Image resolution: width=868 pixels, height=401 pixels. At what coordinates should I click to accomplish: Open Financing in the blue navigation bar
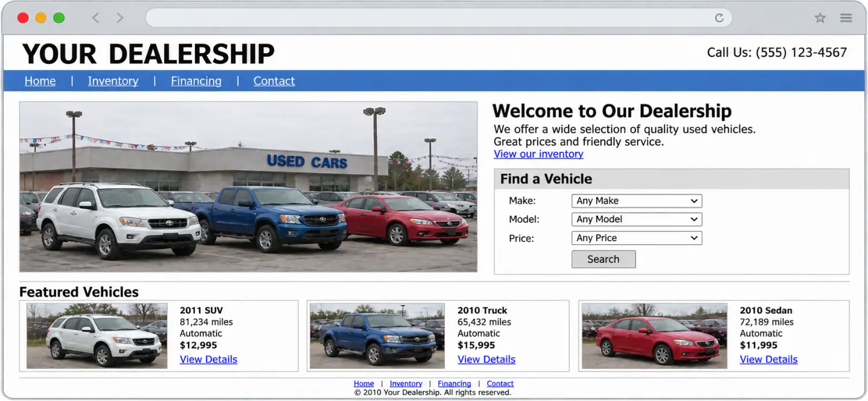(196, 81)
